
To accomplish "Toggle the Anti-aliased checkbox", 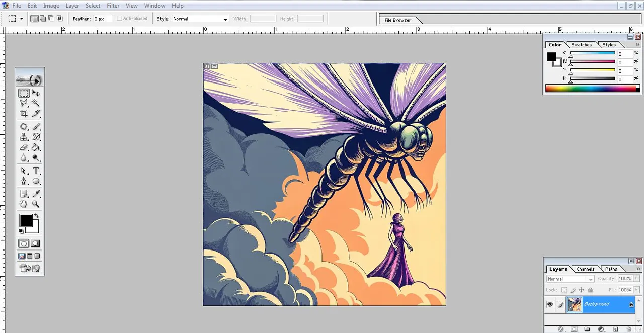I will coord(119,19).
